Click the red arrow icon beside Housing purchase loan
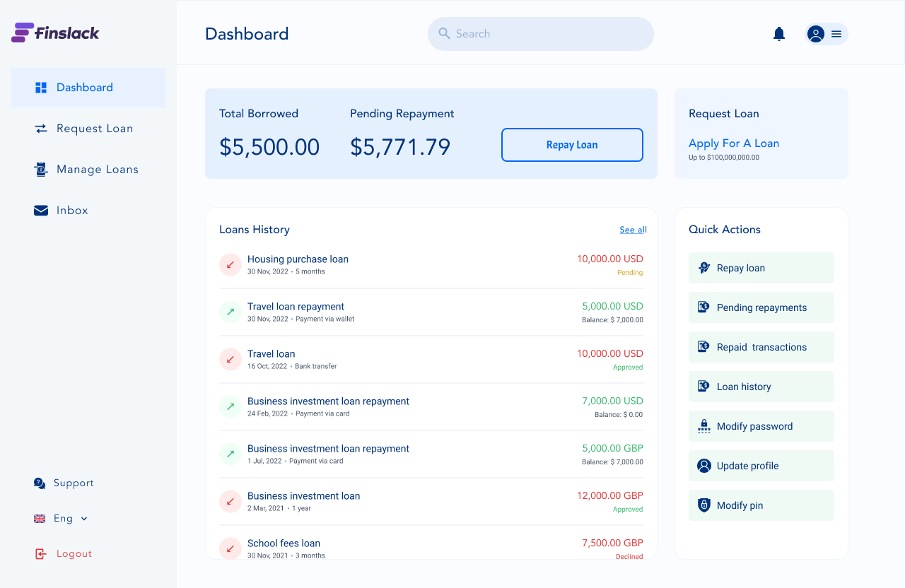The image size is (905, 588). click(x=230, y=264)
